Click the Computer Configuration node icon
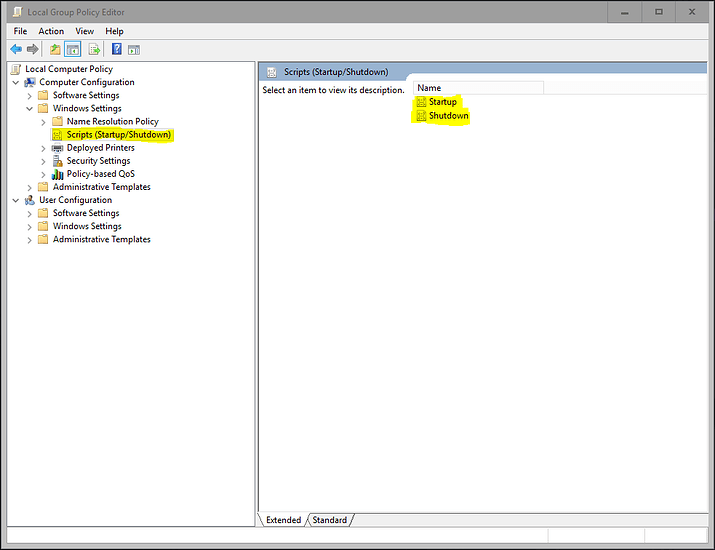The image size is (715, 550). [30, 83]
